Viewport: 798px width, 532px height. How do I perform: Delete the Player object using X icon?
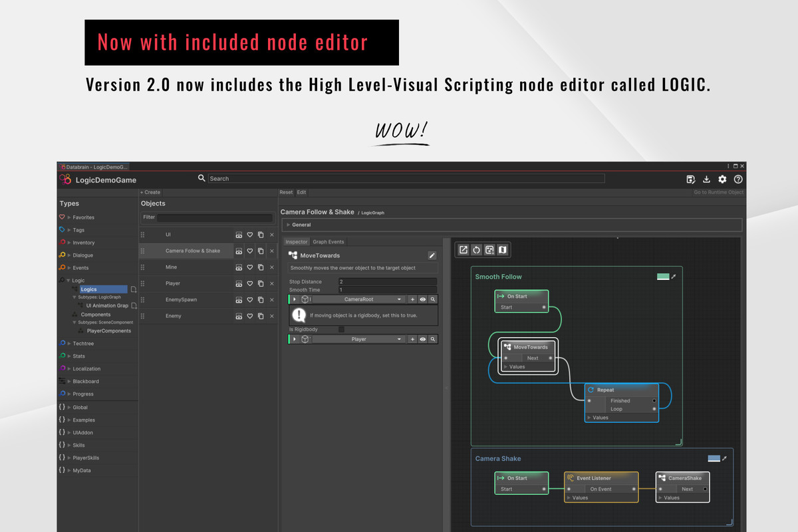tap(271, 283)
